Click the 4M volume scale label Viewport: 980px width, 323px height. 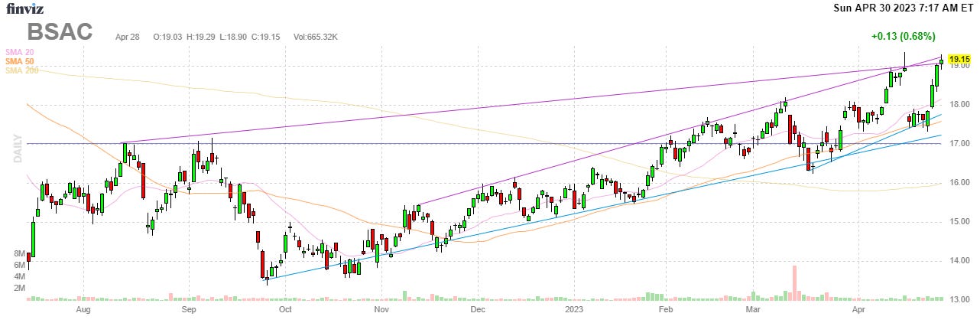click(20, 276)
